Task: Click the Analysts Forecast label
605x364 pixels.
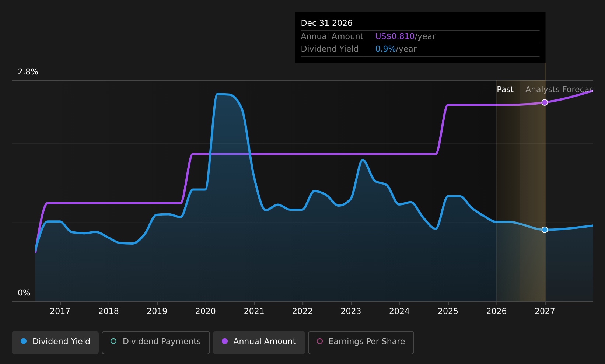Action: point(559,90)
